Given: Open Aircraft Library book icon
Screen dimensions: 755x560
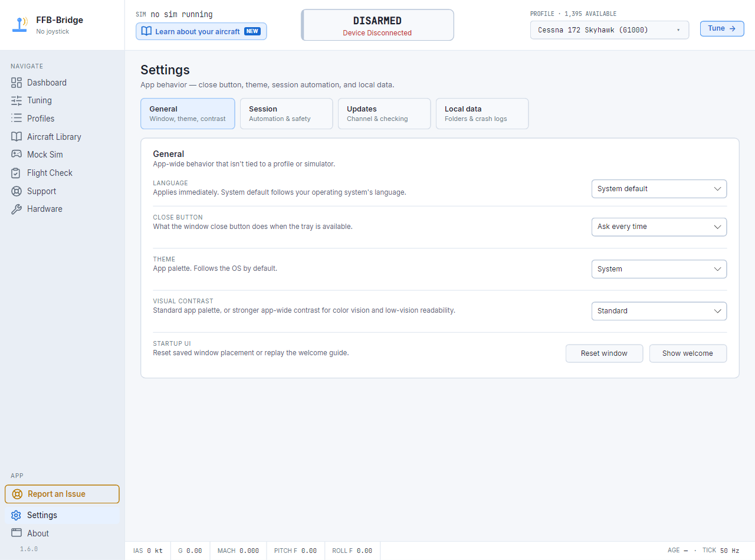Looking at the screenshot, I should (x=17, y=137).
